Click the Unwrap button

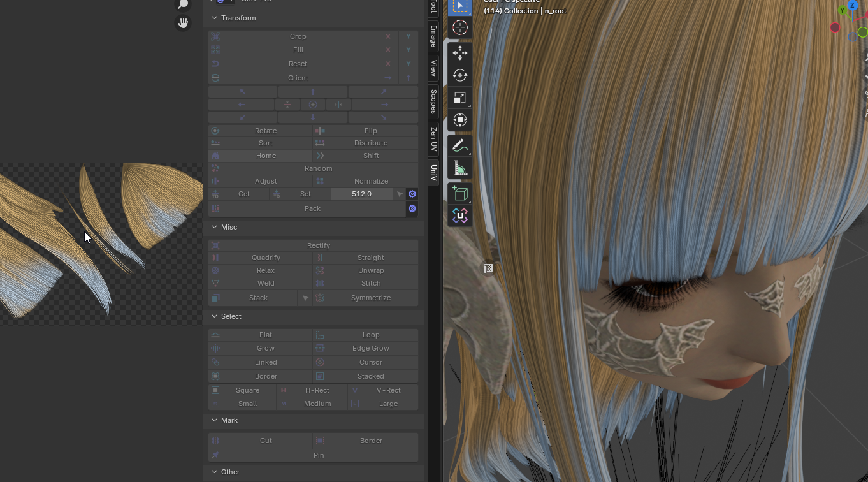tap(370, 270)
